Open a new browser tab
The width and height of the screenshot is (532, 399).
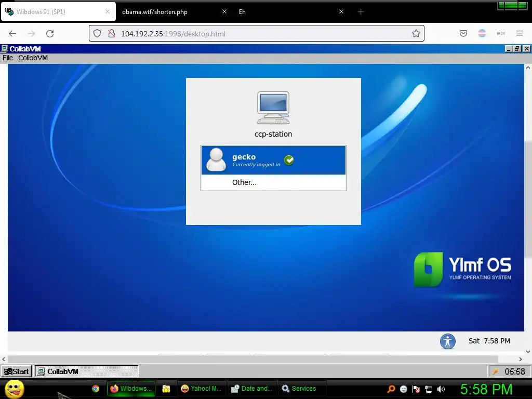pyautogui.click(x=361, y=12)
